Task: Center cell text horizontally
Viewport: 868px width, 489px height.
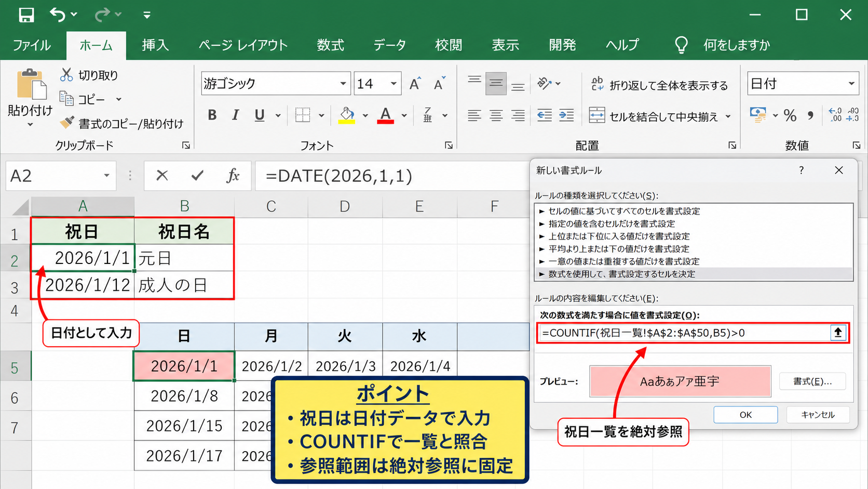Action: (496, 115)
